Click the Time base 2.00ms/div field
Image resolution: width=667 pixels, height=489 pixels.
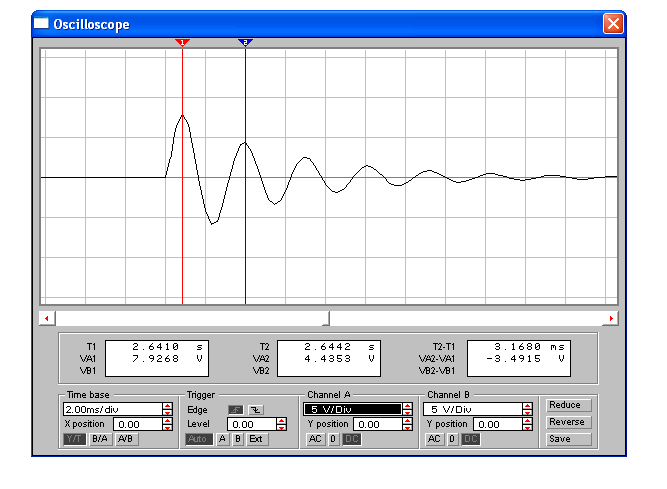coord(112,409)
